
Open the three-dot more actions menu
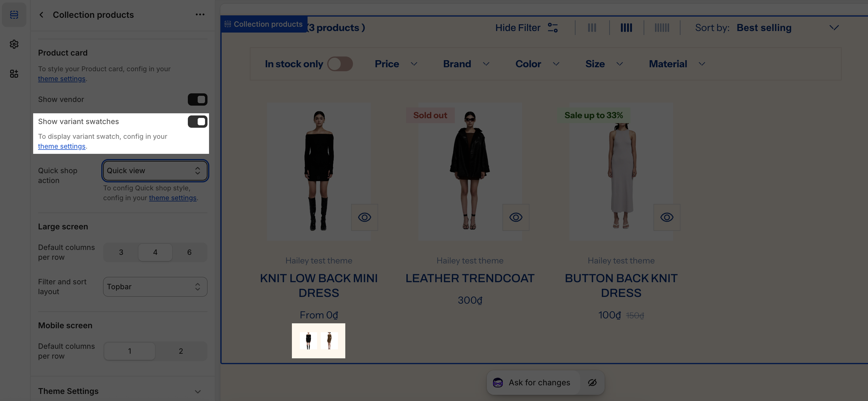point(200,14)
